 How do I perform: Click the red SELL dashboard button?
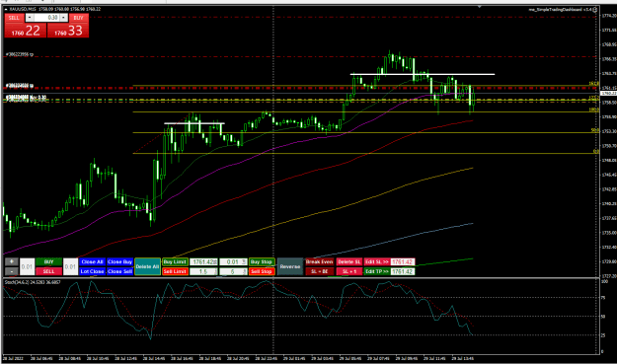click(x=48, y=271)
